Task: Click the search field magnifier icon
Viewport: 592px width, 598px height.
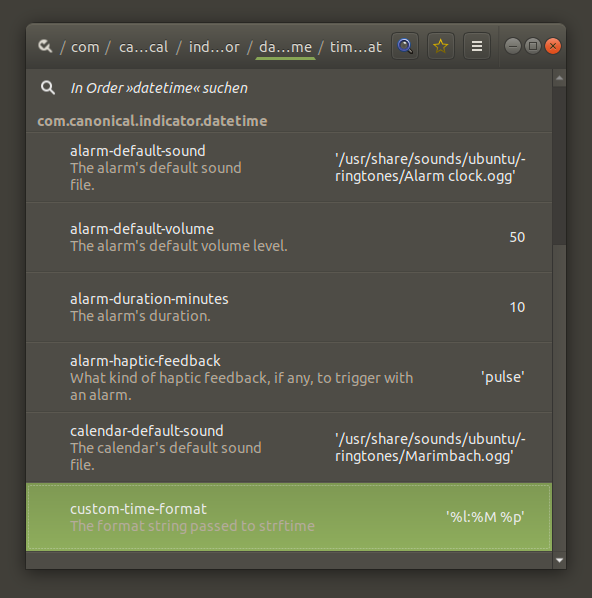Action: tap(48, 88)
